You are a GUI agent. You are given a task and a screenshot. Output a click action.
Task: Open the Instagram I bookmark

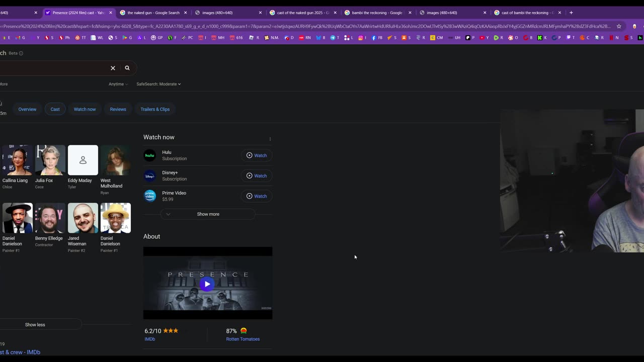362,37
